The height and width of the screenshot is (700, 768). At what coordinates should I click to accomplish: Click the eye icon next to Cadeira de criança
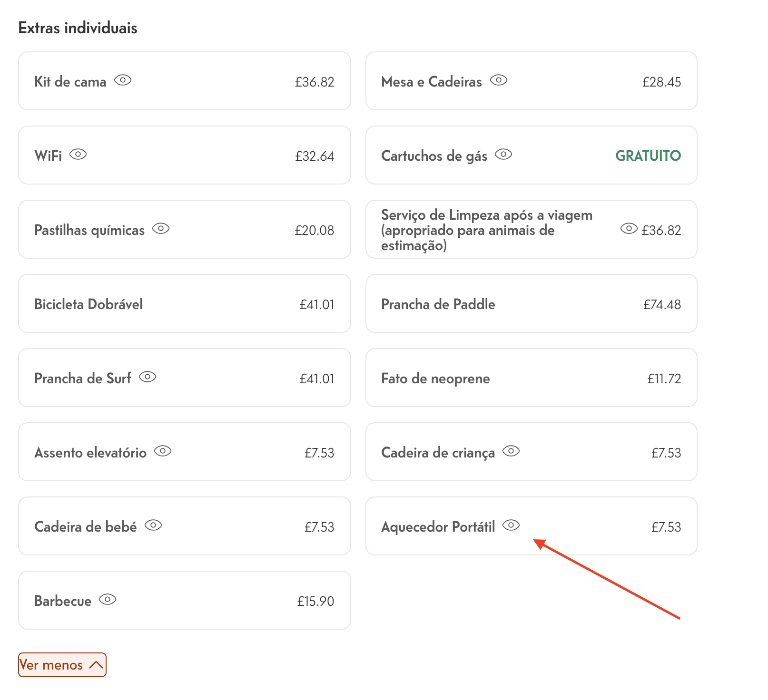pyautogui.click(x=511, y=451)
